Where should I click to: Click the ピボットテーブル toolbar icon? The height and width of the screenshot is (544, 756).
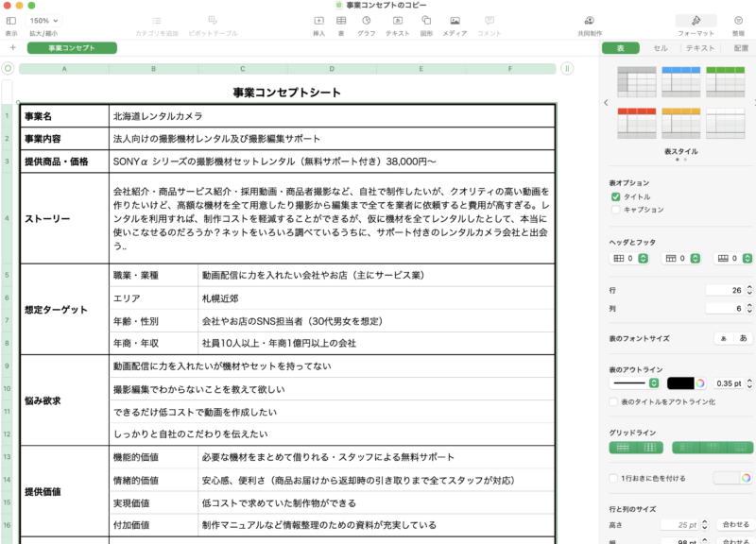213,20
